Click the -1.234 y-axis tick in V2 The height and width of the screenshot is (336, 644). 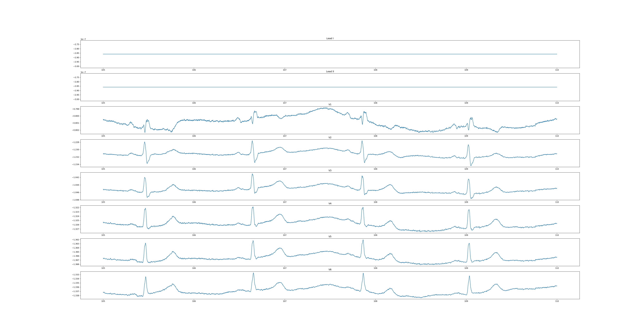[76, 164]
